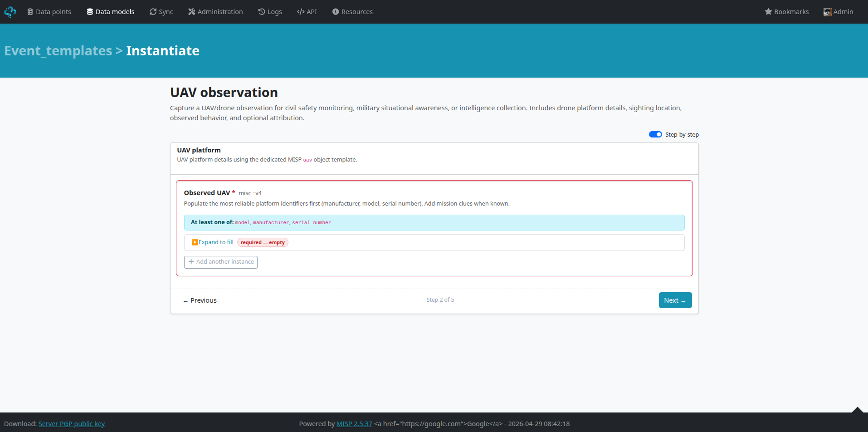Click the scroll-to-top arrow at bottom right
The height and width of the screenshot is (432, 868).
(857, 410)
